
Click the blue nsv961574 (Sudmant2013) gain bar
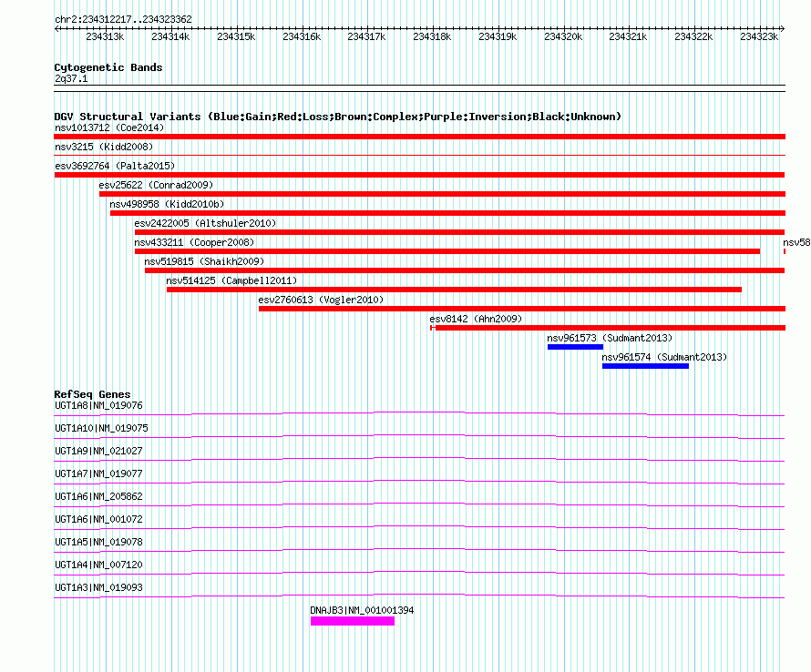click(645, 366)
